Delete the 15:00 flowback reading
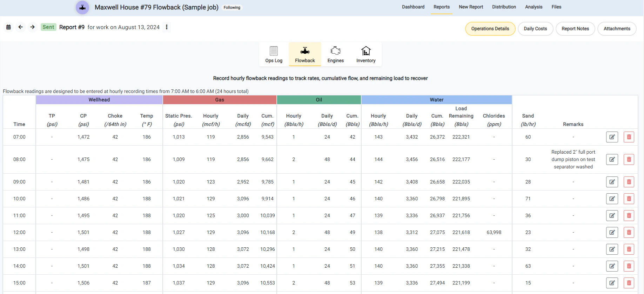Viewport: 644px width, 294px height. coord(629,283)
